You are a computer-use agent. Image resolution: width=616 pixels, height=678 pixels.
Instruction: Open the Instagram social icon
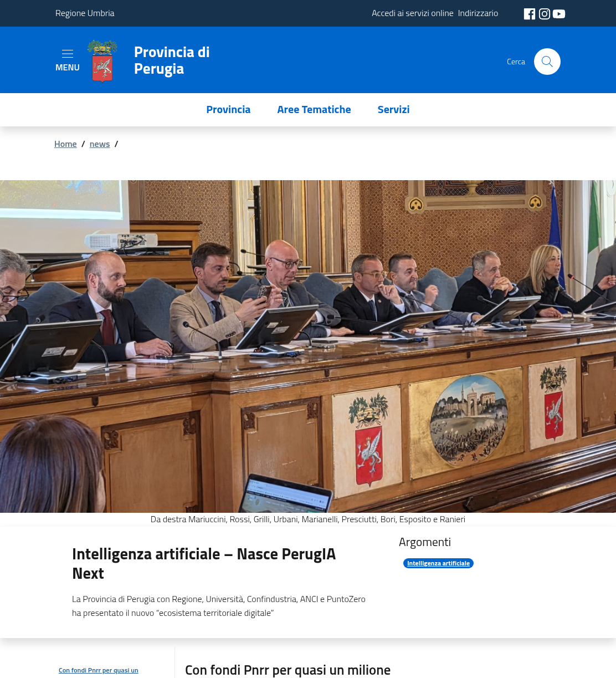coord(545,14)
